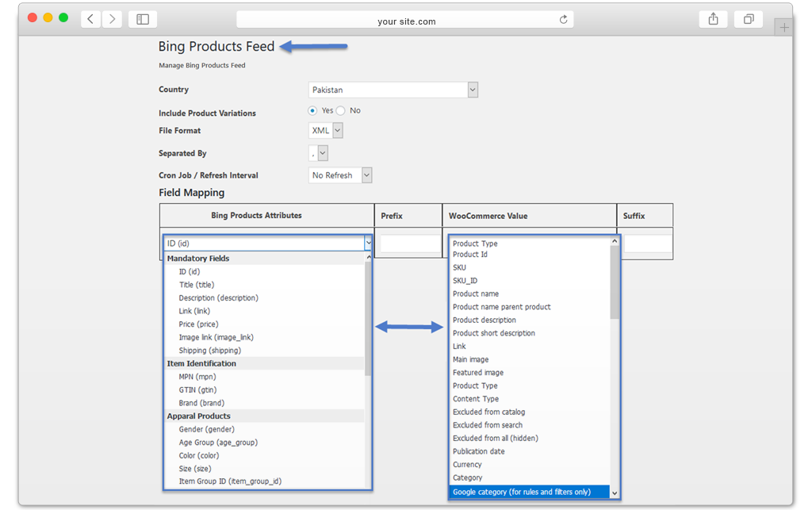Select Product description value
812x510 pixels.
point(485,320)
